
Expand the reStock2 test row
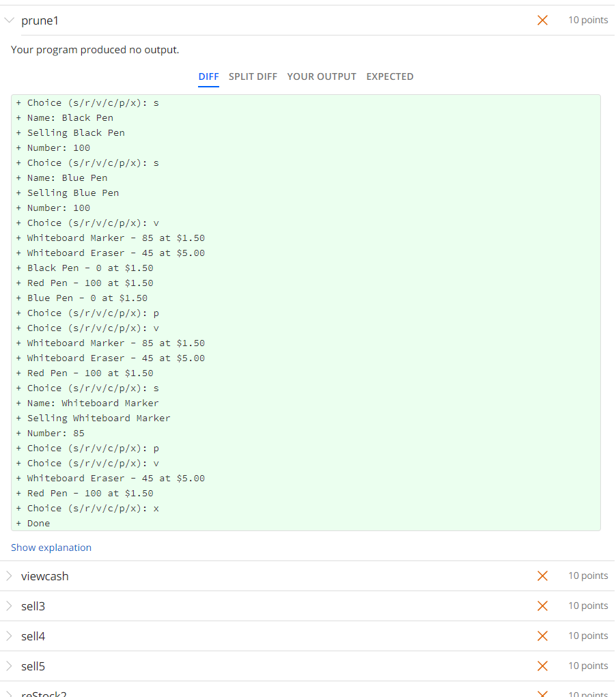[x=10, y=694]
